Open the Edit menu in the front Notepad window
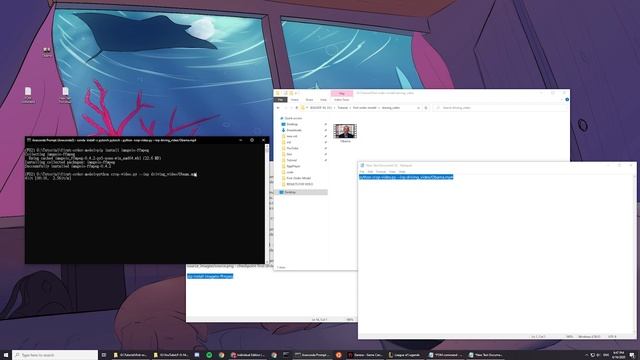 pos(370,171)
